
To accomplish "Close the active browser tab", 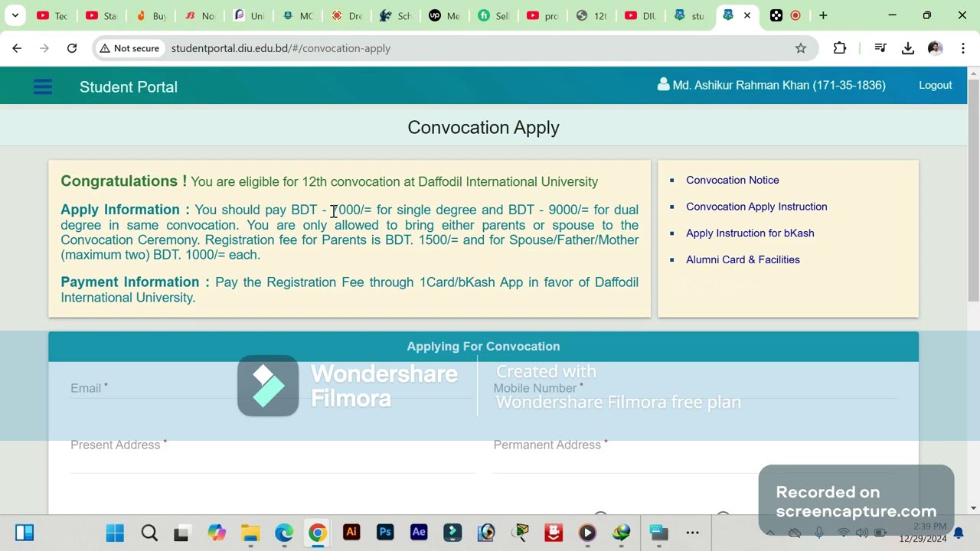I will pyautogui.click(x=747, y=15).
